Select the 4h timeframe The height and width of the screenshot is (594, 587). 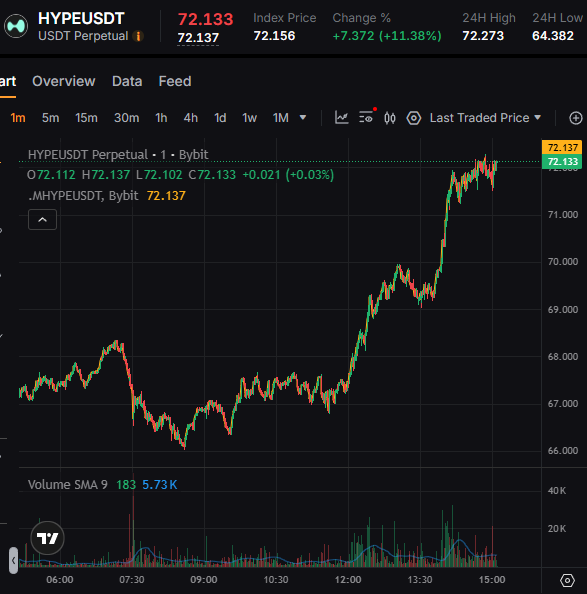click(x=190, y=118)
